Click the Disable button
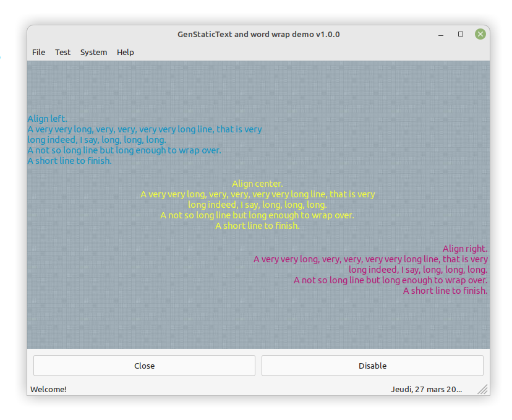Image resolution: width=512 pixels, height=420 pixels. (x=372, y=366)
